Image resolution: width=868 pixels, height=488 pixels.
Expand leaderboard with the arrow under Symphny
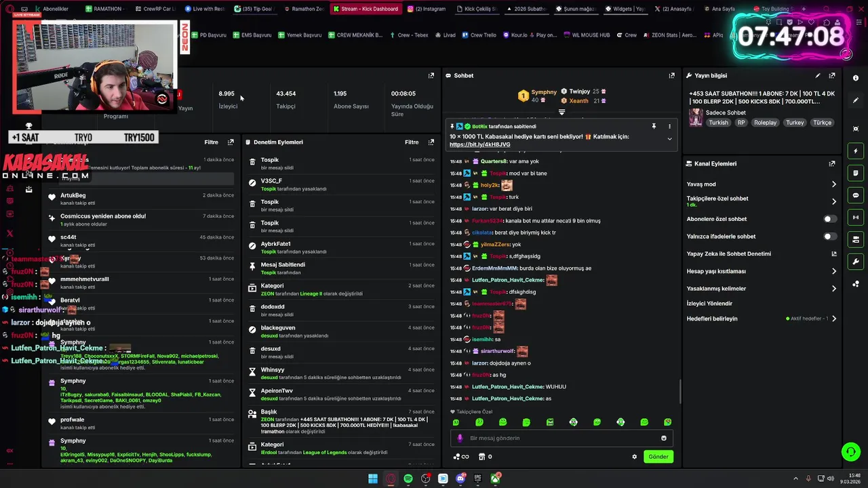[x=561, y=112]
